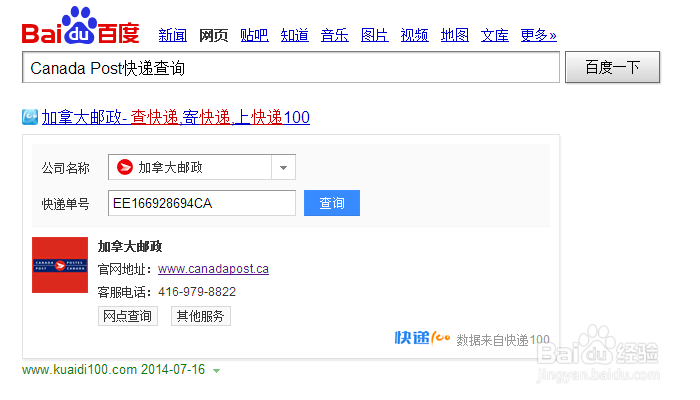This screenshot has height=400, width=700.
Task: Open the www.canadapost.ca link
Action: point(213,269)
